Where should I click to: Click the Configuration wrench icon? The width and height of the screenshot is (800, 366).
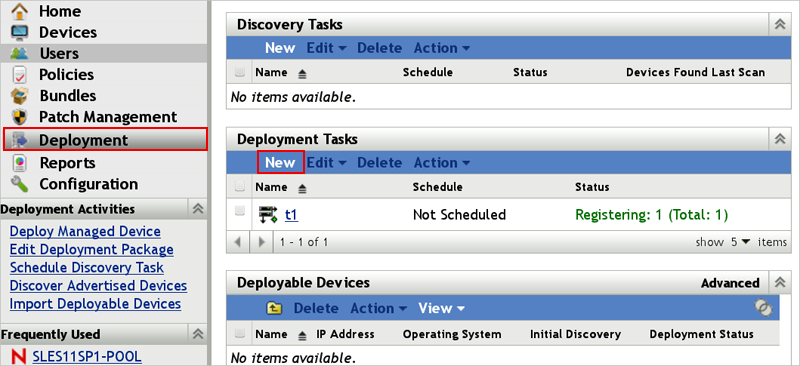[19, 184]
